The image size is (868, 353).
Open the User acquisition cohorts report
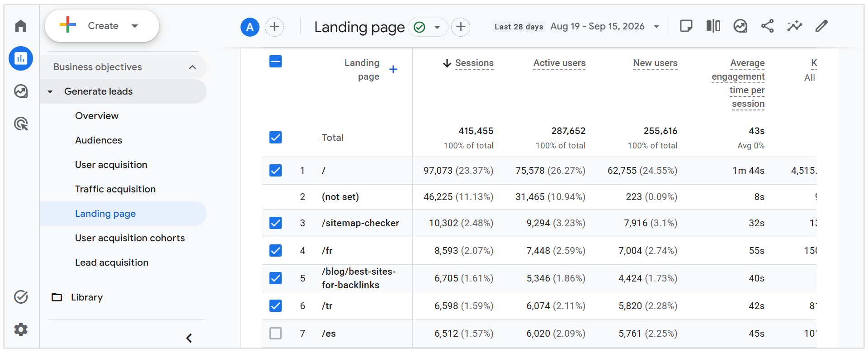click(130, 238)
